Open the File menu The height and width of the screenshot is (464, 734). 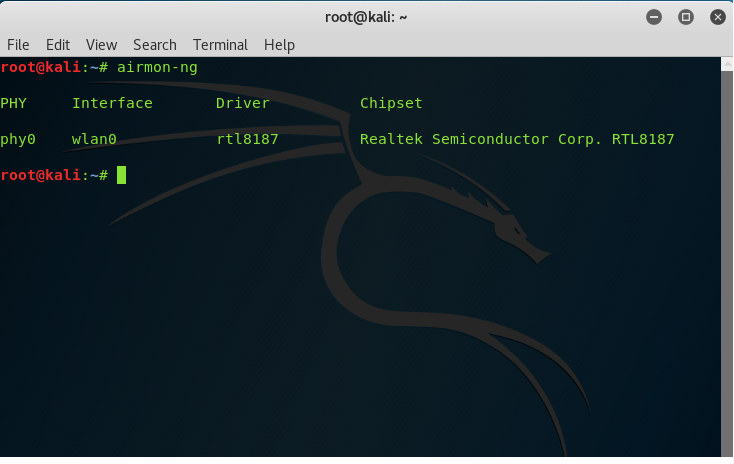[x=18, y=45]
